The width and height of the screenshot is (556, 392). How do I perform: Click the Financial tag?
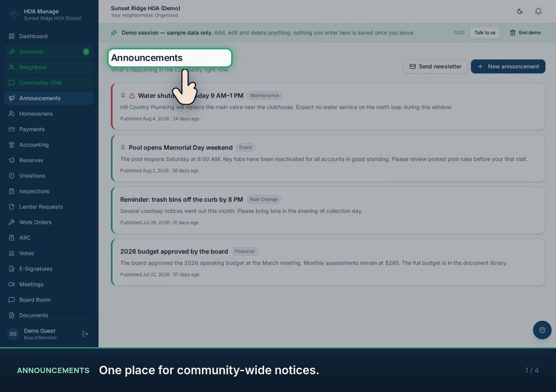click(244, 251)
